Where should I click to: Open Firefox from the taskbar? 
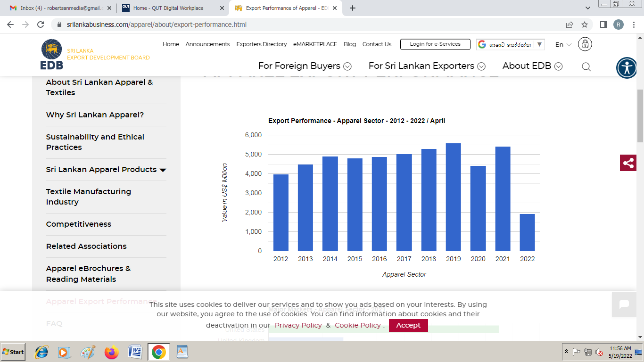[x=112, y=352]
